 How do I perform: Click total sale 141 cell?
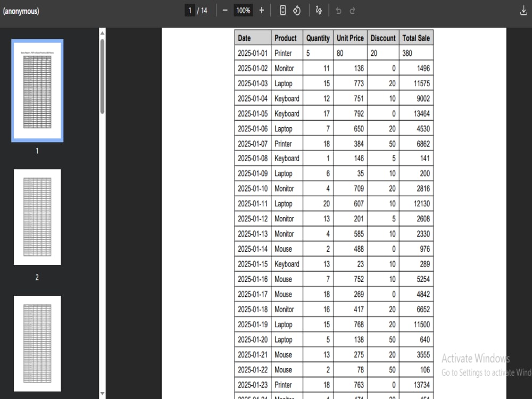coord(416,159)
